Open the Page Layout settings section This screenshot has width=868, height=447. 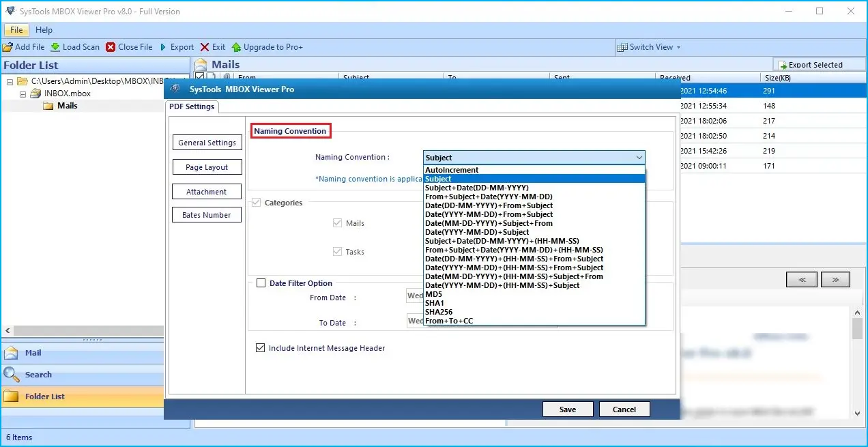point(207,167)
